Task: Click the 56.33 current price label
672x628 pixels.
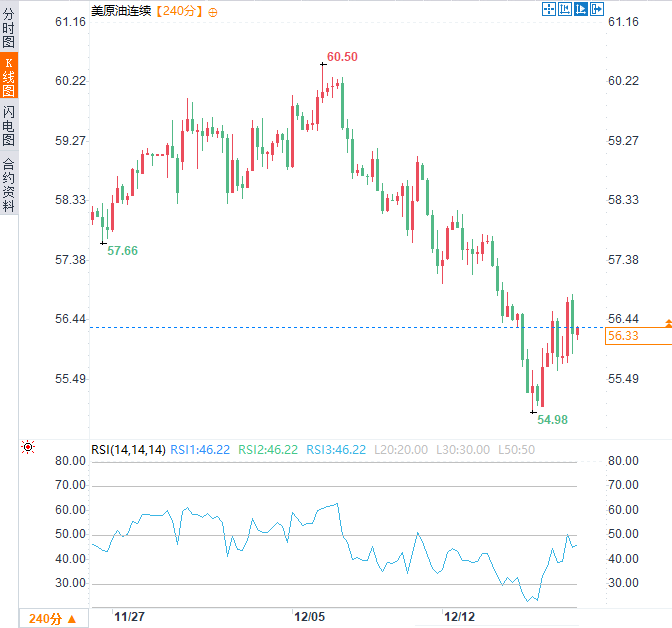Action: pos(623,337)
